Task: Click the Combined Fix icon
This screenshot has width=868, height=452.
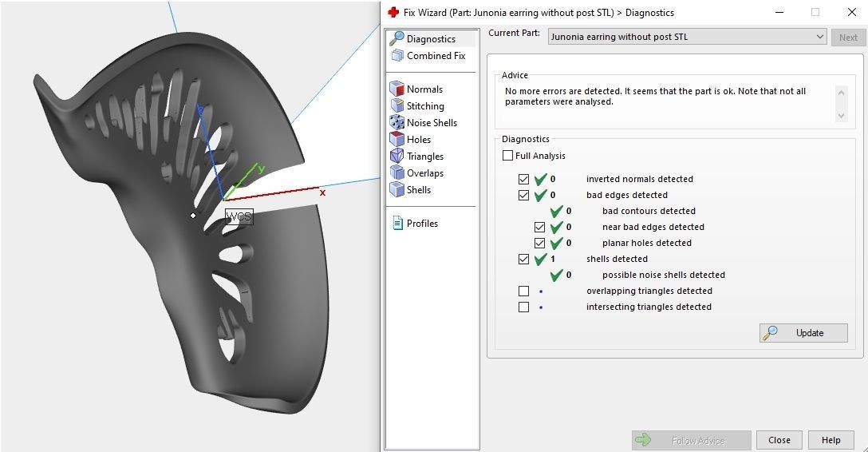Action: click(x=397, y=55)
